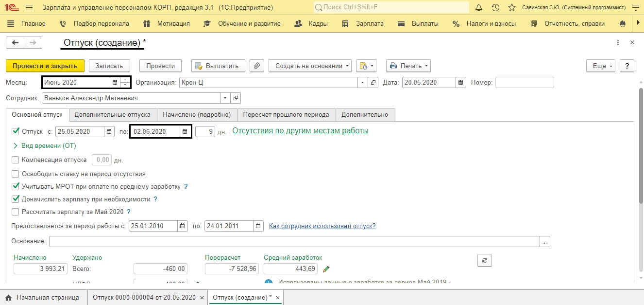Open Как сотрудник использовал отпуск link
This screenshot has height=305, width=644.
tap(322, 226)
